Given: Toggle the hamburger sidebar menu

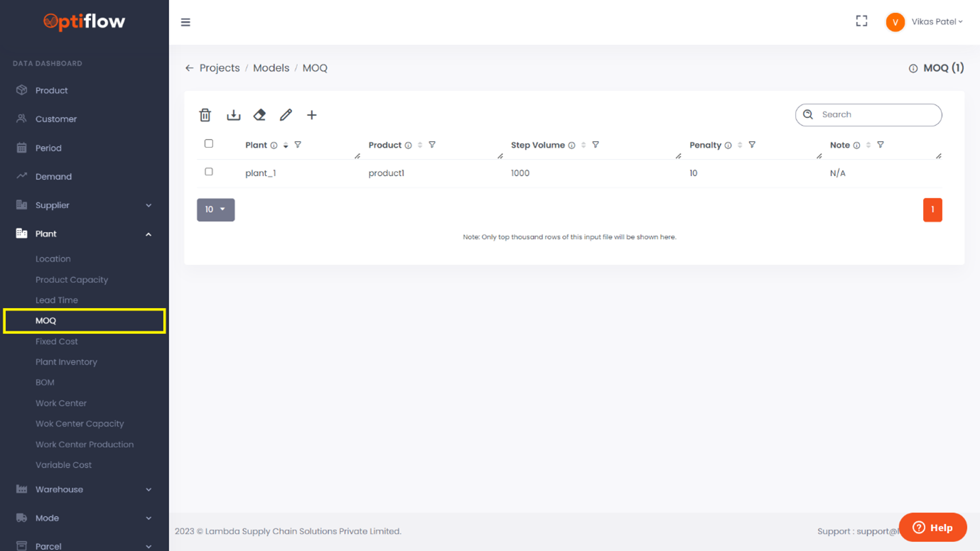Looking at the screenshot, I should pyautogui.click(x=185, y=22).
